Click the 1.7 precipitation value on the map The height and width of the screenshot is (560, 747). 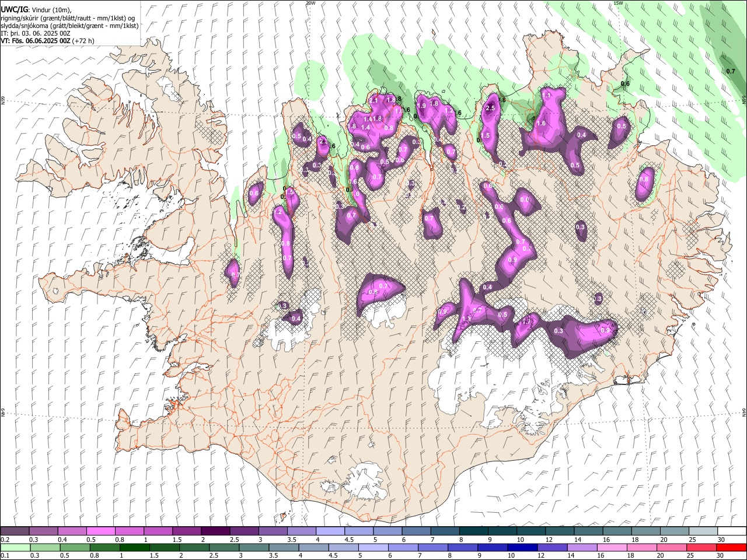[x=526, y=320]
